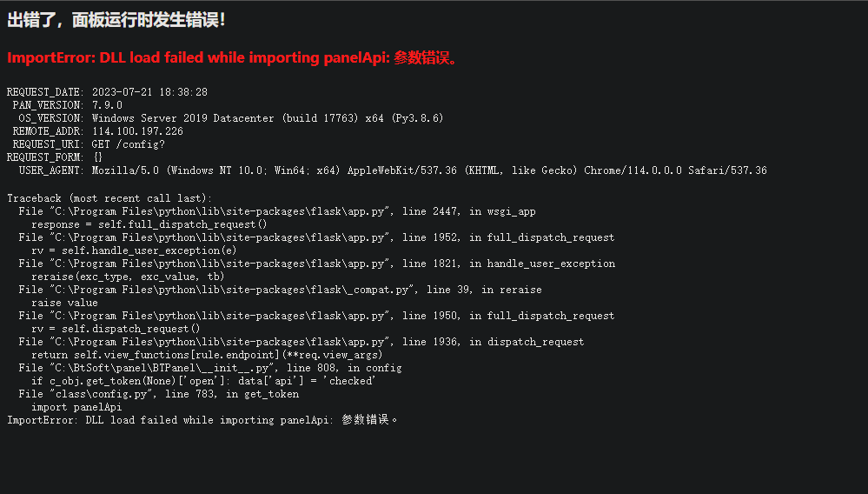Click the raise value code line
Image resolution: width=868 pixels, height=494 pixels.
point(64,303)
